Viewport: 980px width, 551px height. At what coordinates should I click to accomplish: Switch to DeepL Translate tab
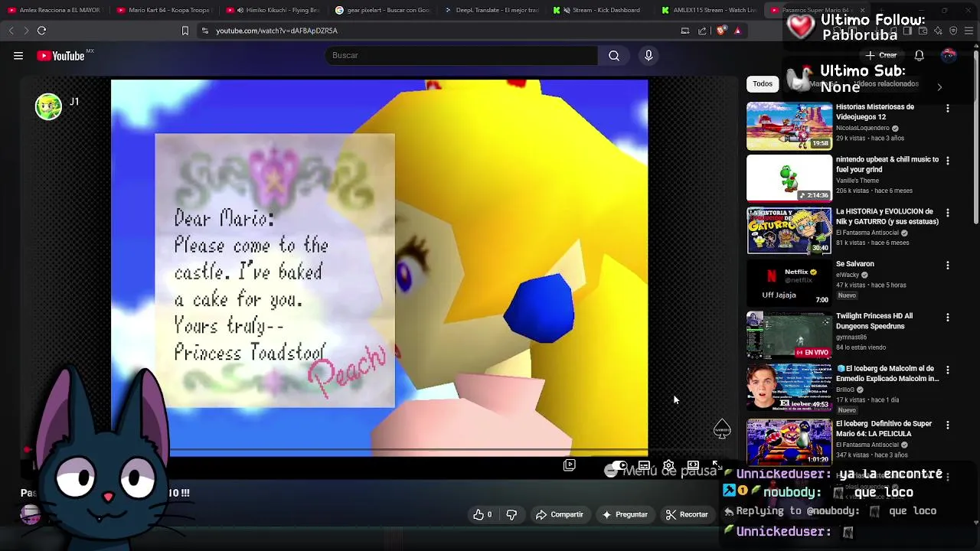pyautogui.click(x=492, y=10)
